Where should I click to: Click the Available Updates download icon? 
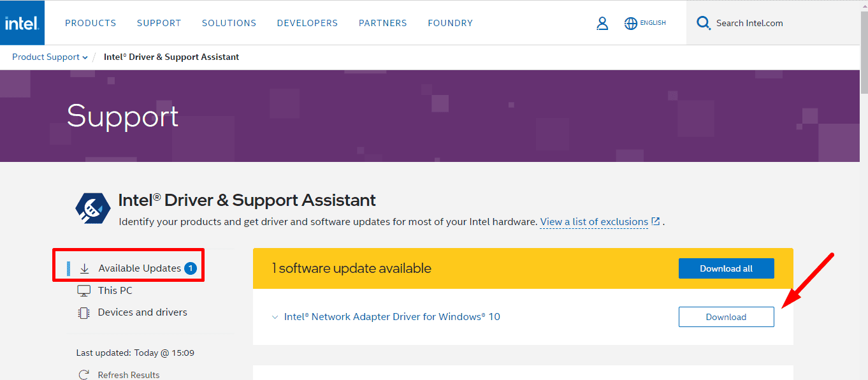coord(84,268)
